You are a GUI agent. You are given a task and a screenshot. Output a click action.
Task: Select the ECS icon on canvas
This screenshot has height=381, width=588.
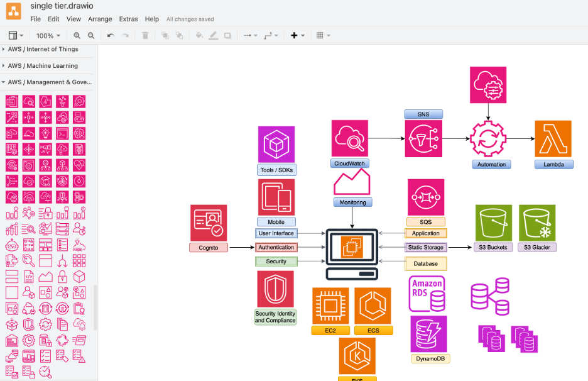(373, 306)
